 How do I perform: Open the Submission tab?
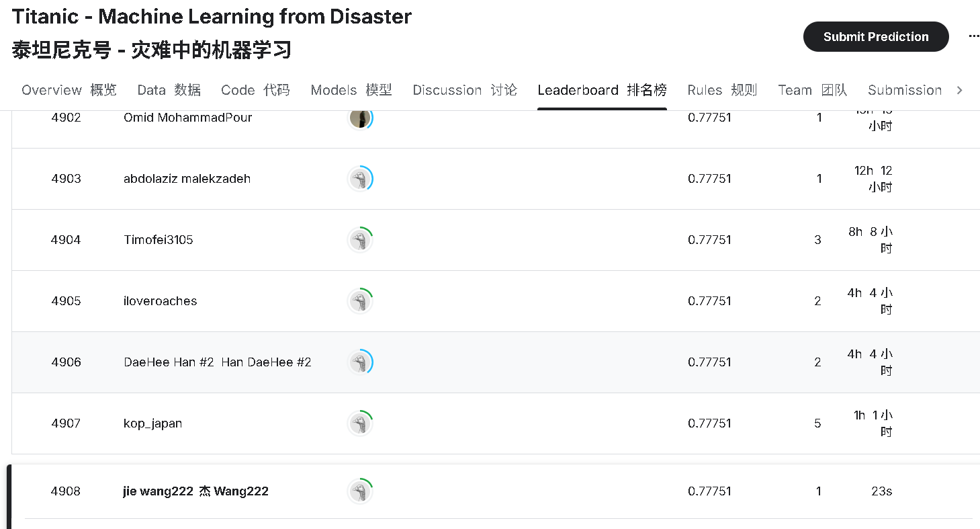(905, 90)
